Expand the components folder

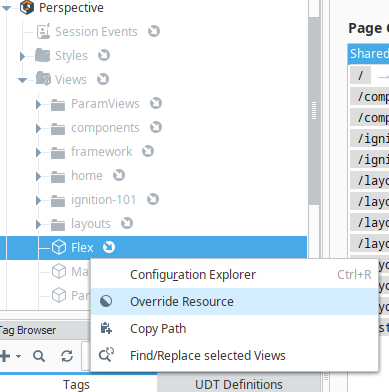[x=38, y=128]
